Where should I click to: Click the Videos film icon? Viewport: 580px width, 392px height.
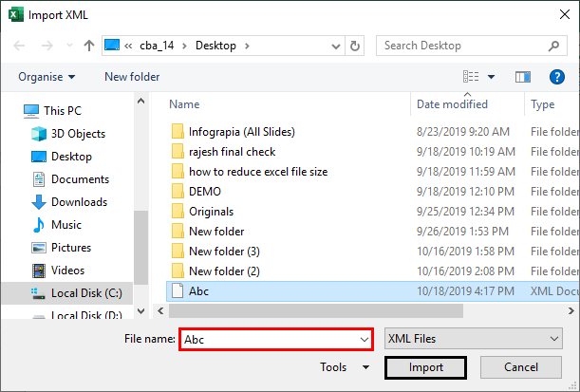coord(39,271)
